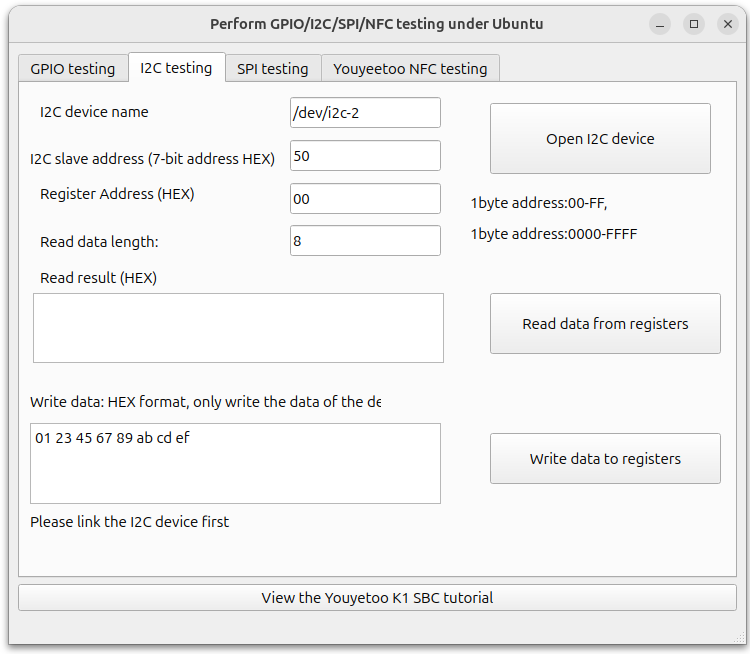The height and width of the screenshot is (654, 750).
Task: Select the I2C testing tab
Action: coord(176,68)
